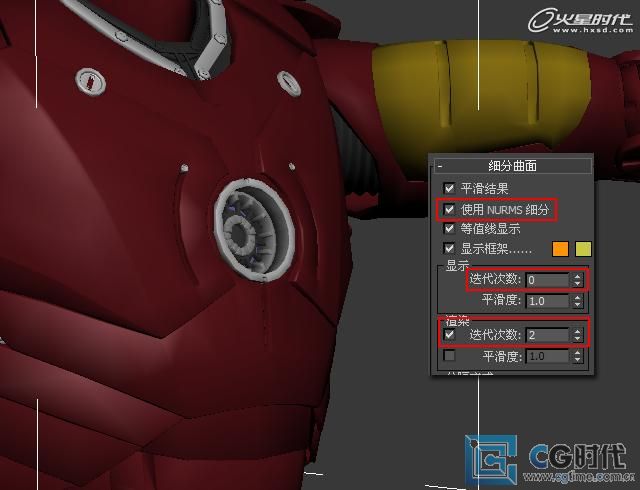Screen dimensions: 640x490
Task: Click the 渲染 迭代次数 field showing 2
Action: (x=547, y=335)
